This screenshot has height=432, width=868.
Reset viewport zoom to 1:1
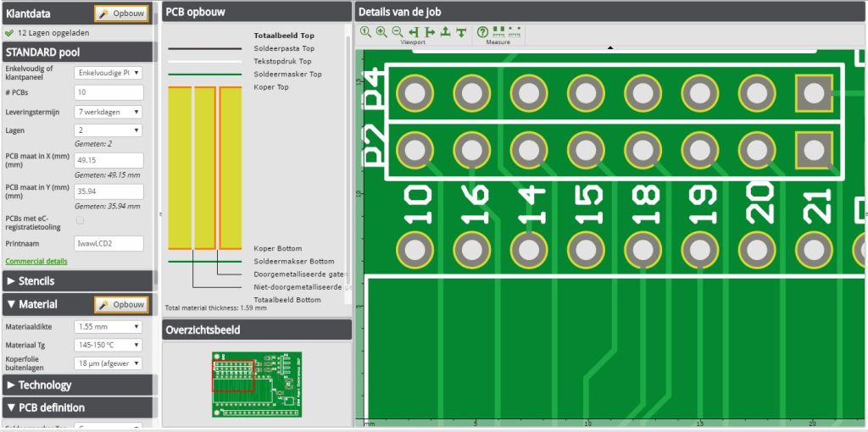click(x=365, y=32)
